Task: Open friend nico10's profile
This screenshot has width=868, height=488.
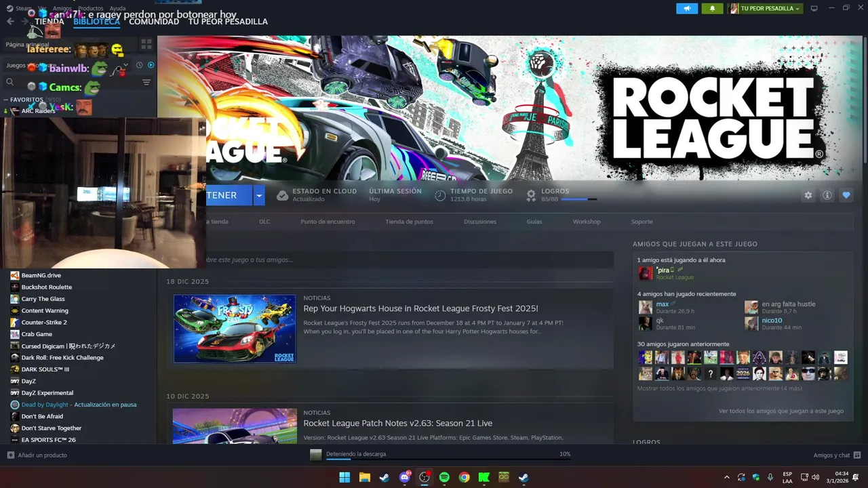Action: pyautogui.click(x=772, y=320)
